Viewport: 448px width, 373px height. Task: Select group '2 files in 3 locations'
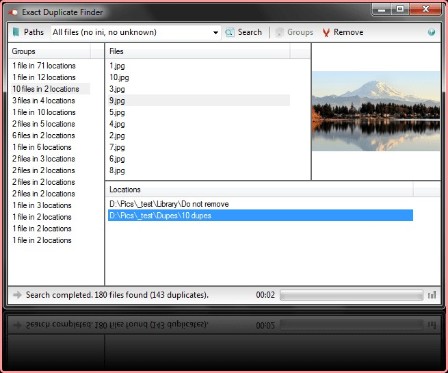click(50, 159)
